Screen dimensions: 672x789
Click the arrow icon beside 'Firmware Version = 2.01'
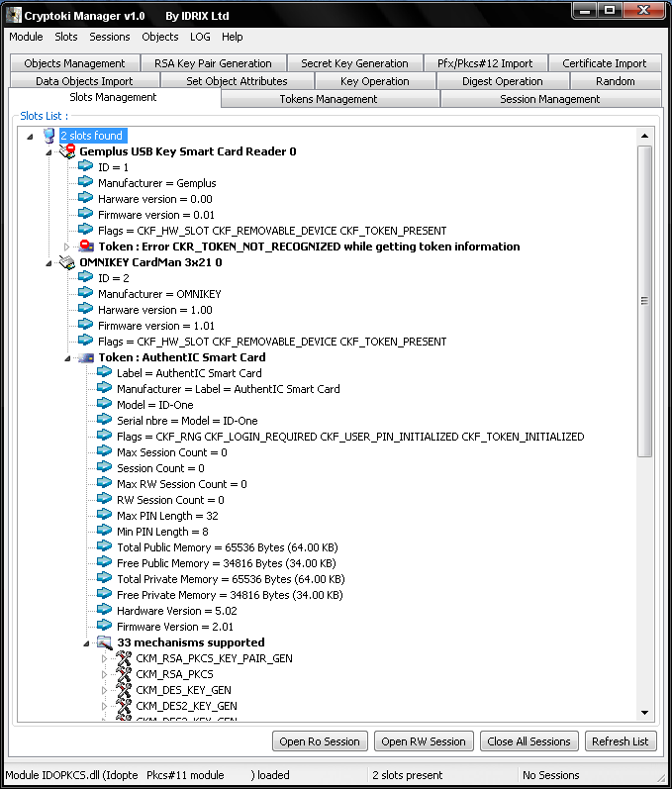click(x=104, y=625)
